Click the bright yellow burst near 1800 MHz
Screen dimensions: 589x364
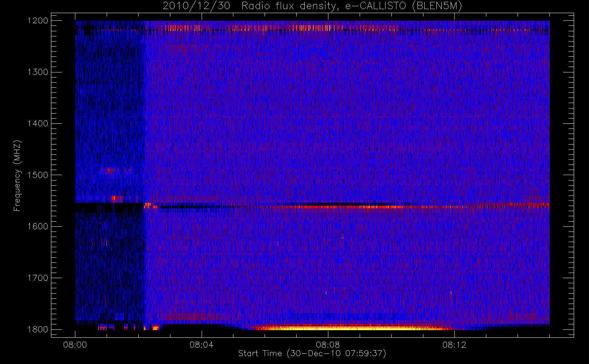[x=353, y=328]
